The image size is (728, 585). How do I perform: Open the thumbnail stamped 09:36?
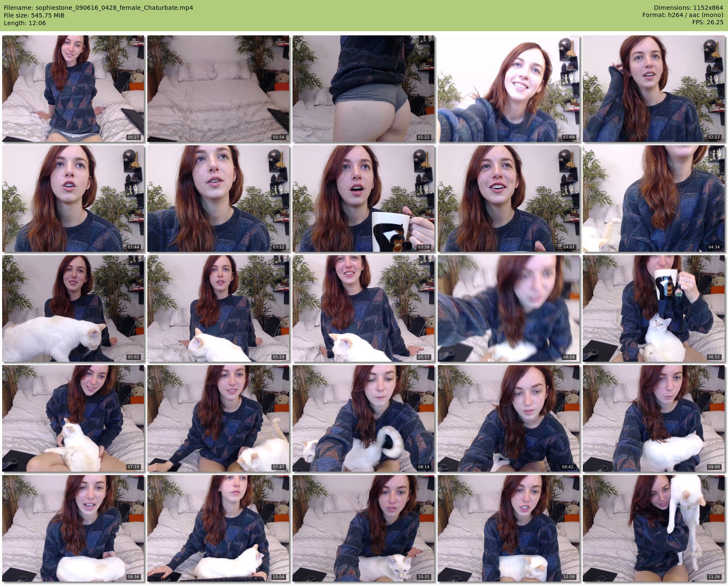pos(73,528)
